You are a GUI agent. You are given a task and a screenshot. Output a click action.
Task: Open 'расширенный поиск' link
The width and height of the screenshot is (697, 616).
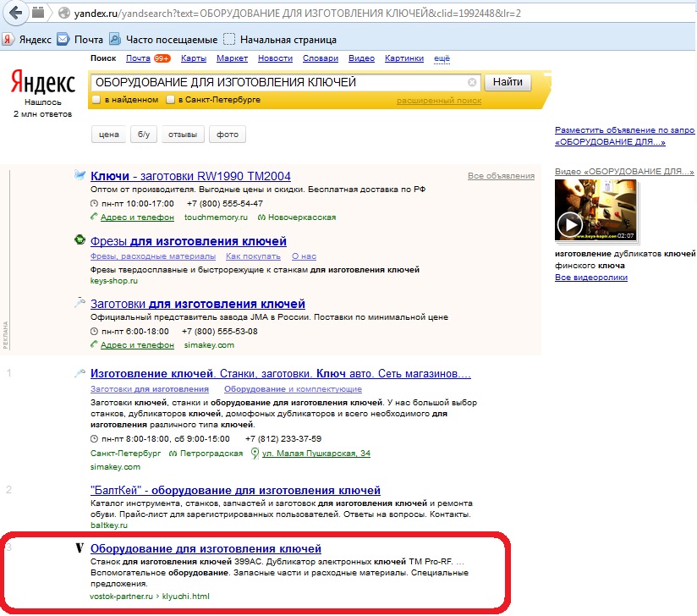click(x=439, y=101)
